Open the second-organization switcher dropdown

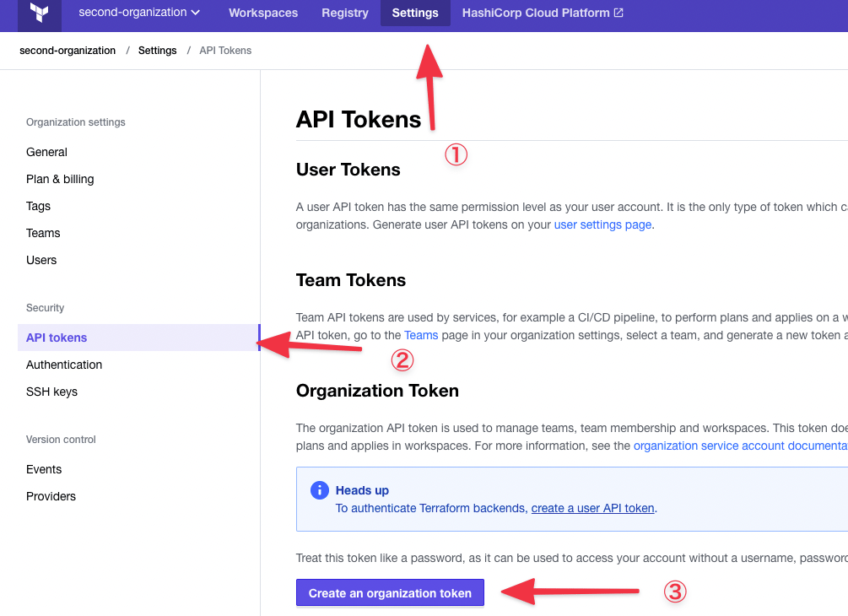click(139, 13)
